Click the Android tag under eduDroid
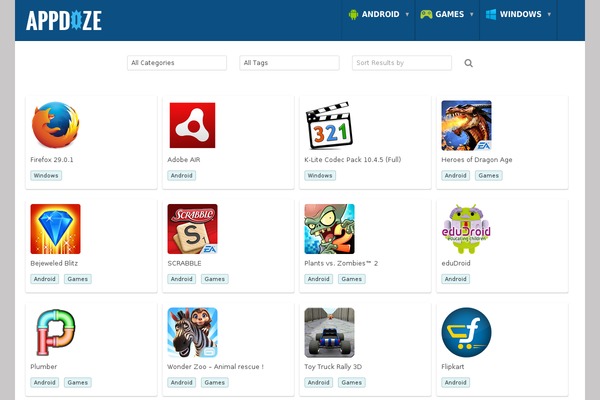 455,279
